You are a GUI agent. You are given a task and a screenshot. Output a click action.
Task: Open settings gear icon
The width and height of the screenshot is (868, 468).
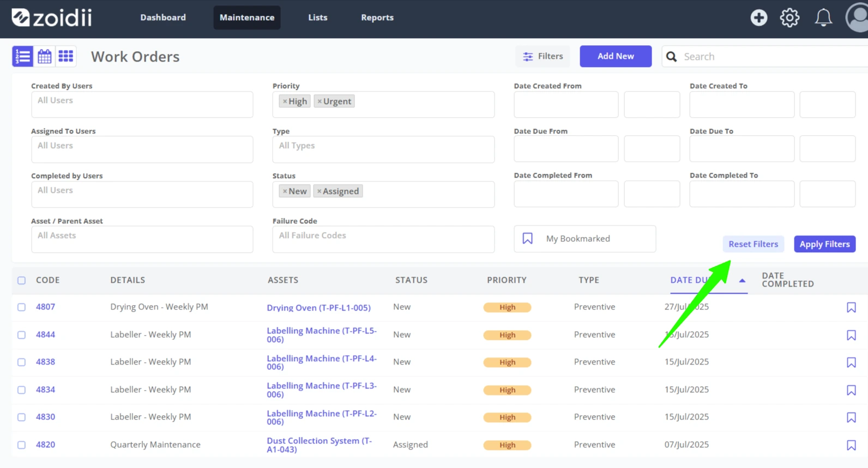click(x=789, y=17)
